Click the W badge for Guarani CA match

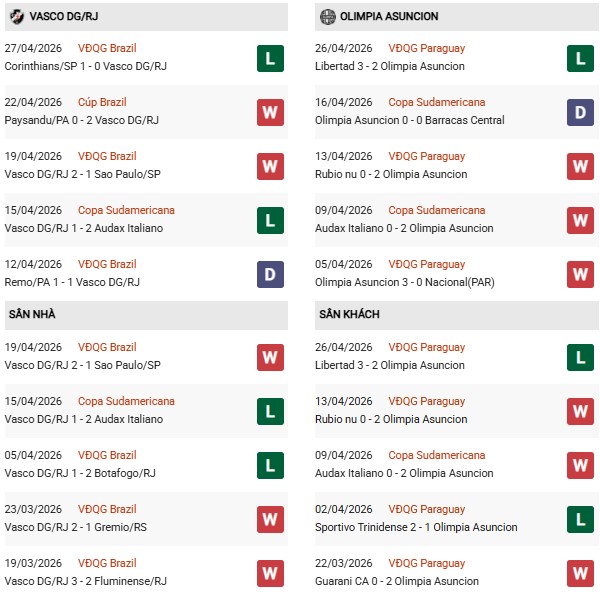(x=579, y=572)
